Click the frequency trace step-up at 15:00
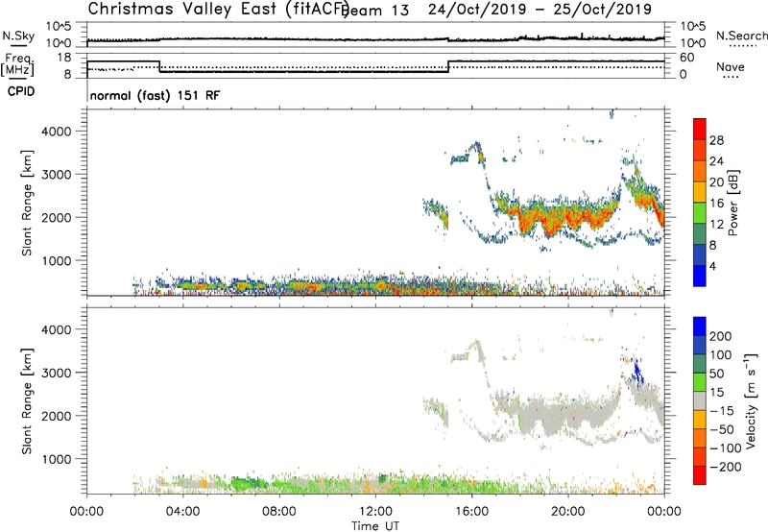The height and width of the screenshot is (532, 768). (x=448, y=66)
